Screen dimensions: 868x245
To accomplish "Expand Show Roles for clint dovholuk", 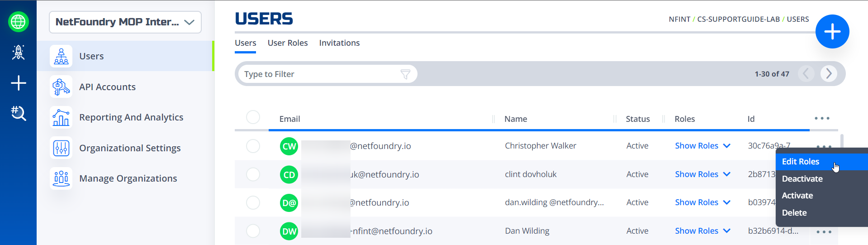I will [702, 174].
